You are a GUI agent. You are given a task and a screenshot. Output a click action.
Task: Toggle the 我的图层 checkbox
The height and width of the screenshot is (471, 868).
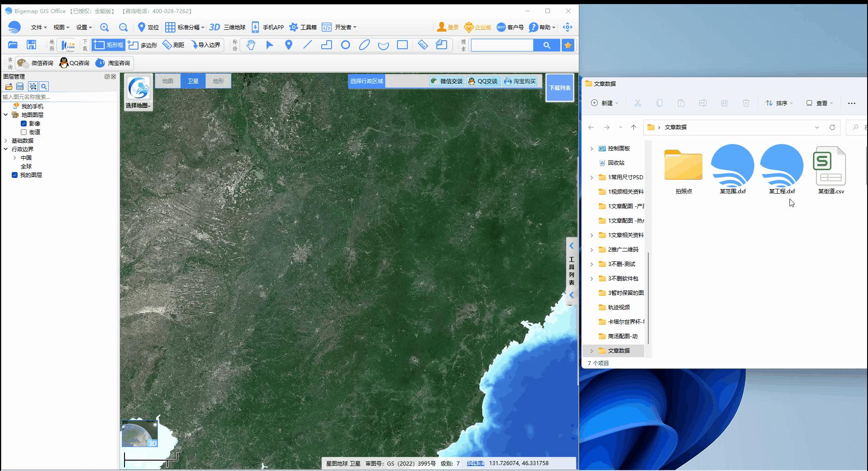pyautogui.click(x=14, y=175)
